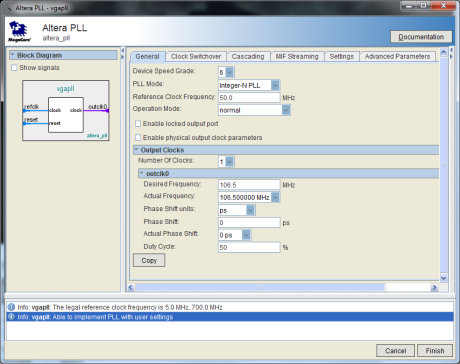
Task: Click the info icon on the legal reference clock message
Action: click(11, 307)
